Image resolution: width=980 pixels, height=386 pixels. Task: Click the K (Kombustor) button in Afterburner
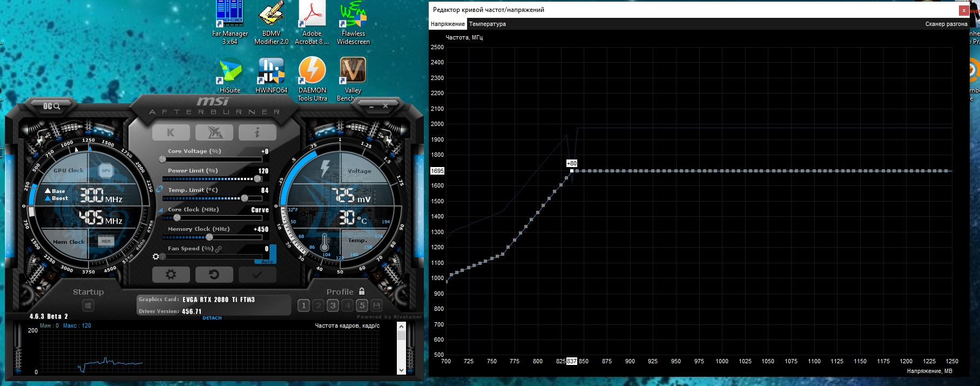point(171,132)
